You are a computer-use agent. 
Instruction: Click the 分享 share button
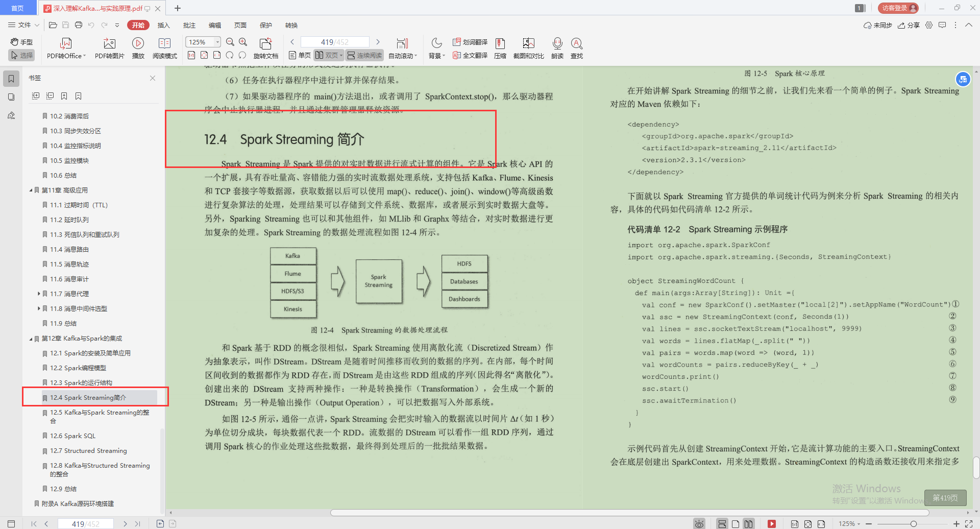click(x=909, y=25)
